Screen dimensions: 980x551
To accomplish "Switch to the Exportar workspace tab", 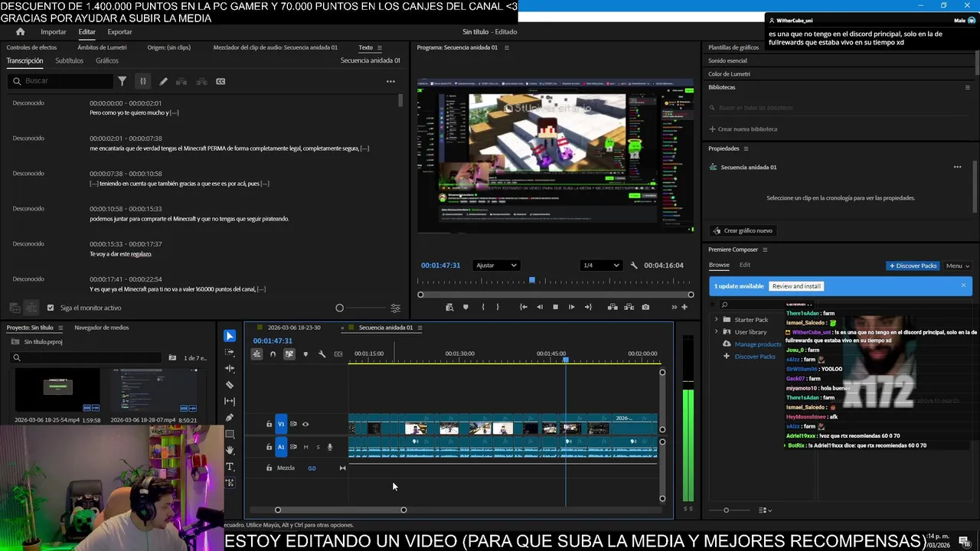I will (x=119, y=31).
